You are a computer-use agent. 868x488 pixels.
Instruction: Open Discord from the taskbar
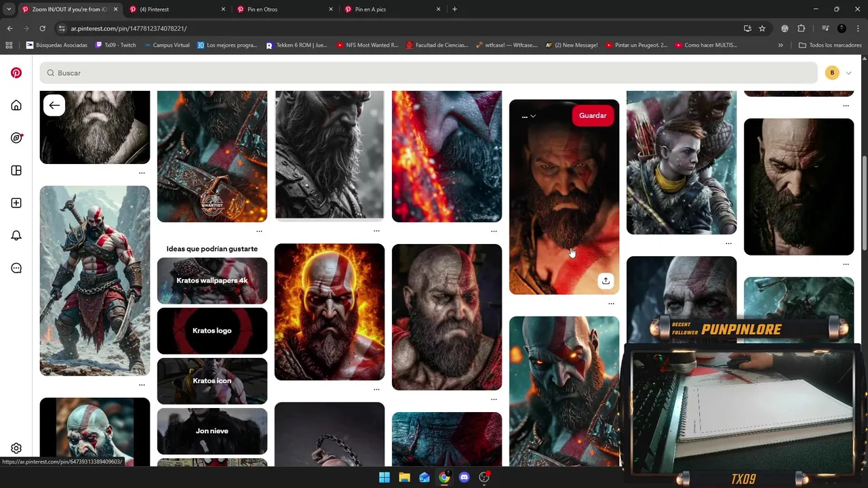tap(464, 477)
